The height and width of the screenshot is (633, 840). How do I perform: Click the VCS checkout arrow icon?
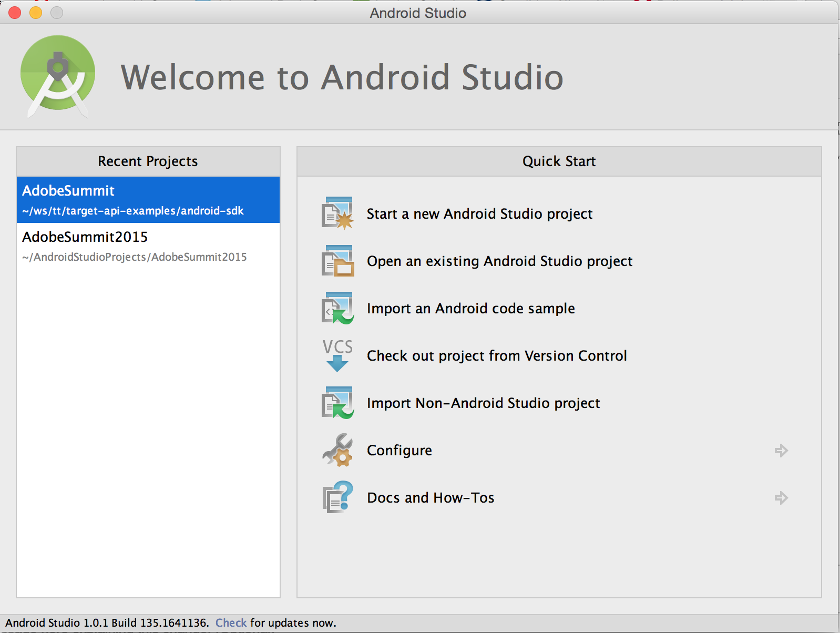pos(337,355)
